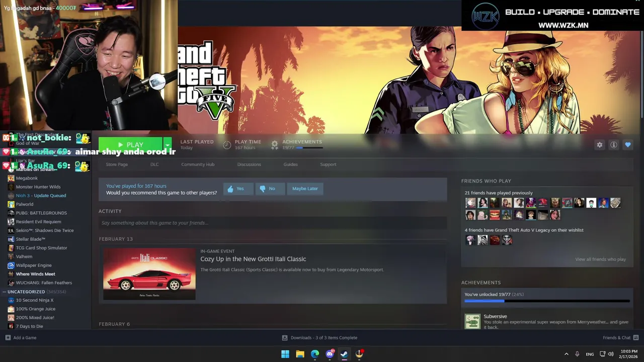Click the Sekiro Shadows Die Twice icon
This screenshot has height=362, width=644.
(x=11, y=230)
